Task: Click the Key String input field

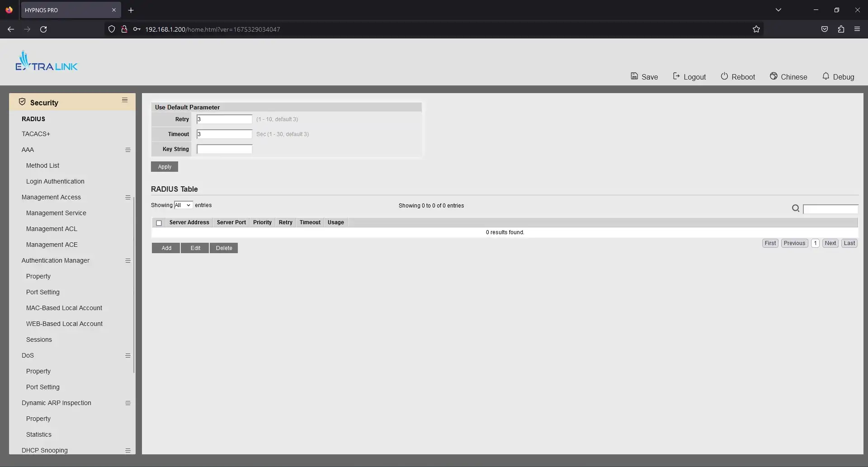Action: pos(224,149)
